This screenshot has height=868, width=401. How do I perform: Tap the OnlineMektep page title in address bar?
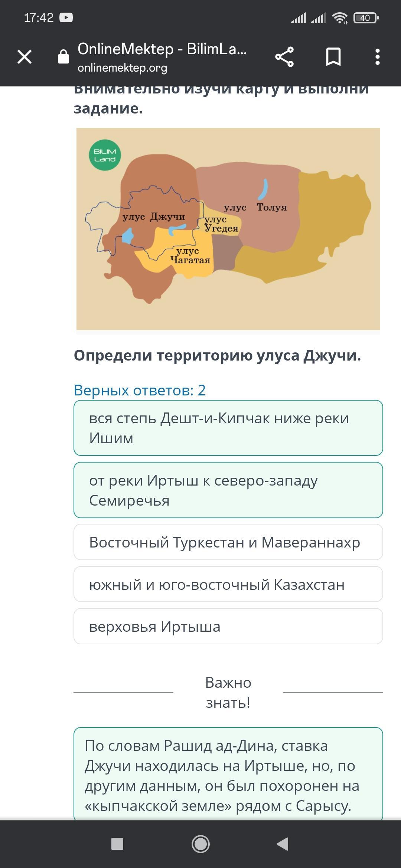[x=162, y=49]
